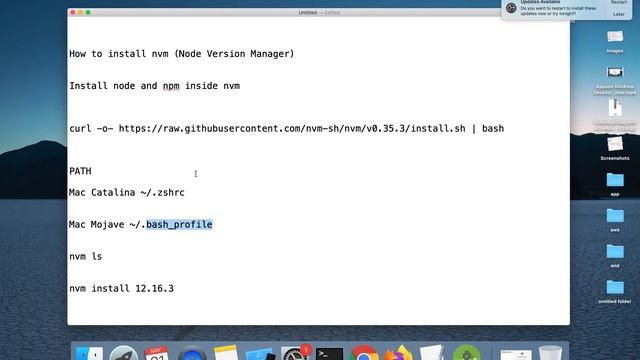Click Restart in the updates notification
Image resolution: width=640 pixels, height=360 pixels.
point(619,2)
